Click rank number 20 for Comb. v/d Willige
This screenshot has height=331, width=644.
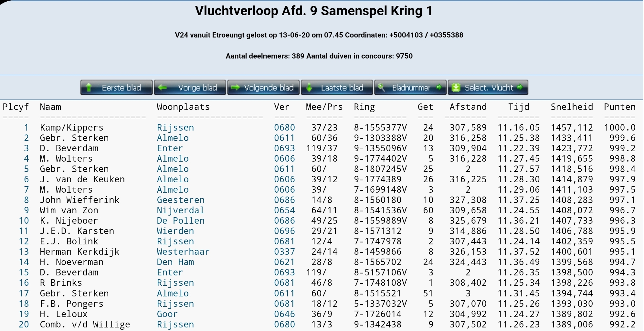[x=24, y=325]
